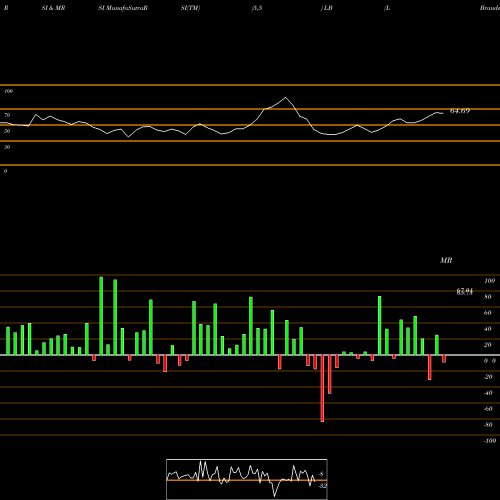Click the ') LB' ticker text
Viewport: 500px width, 500px height.
click(327, 8)
